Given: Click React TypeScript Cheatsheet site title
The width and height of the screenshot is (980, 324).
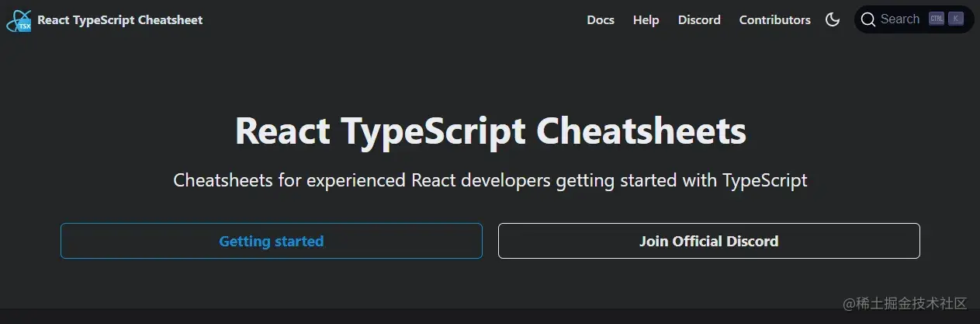Looking at the screenshot, I should (x=119, y=20).
